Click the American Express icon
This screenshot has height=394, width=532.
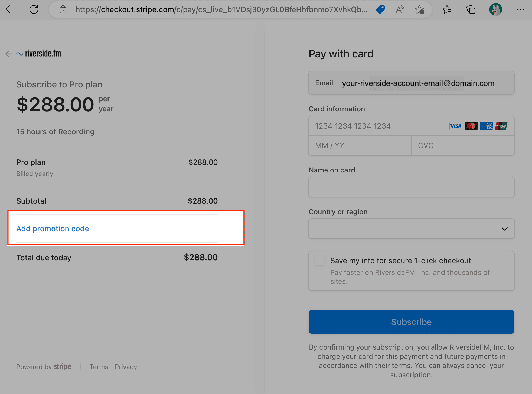[486, 126]
